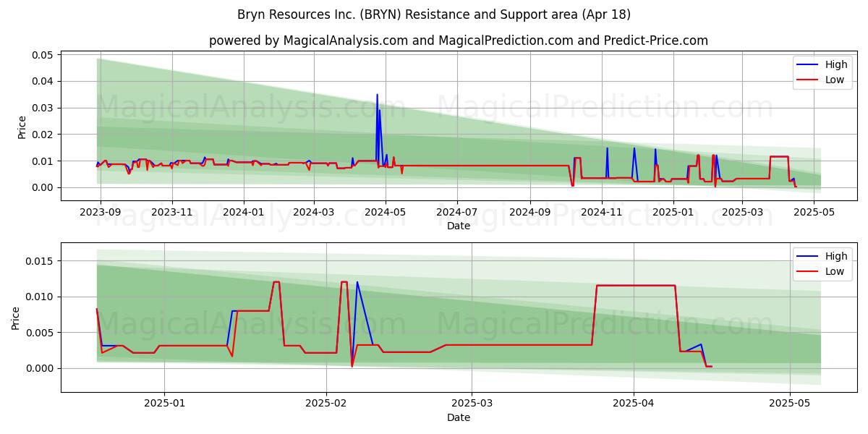Viewport: 868px width, 434px height.
Task: Click the '2025-05' x-axis label on top chart
Action: pyautogui.click(x=814, y=213)
